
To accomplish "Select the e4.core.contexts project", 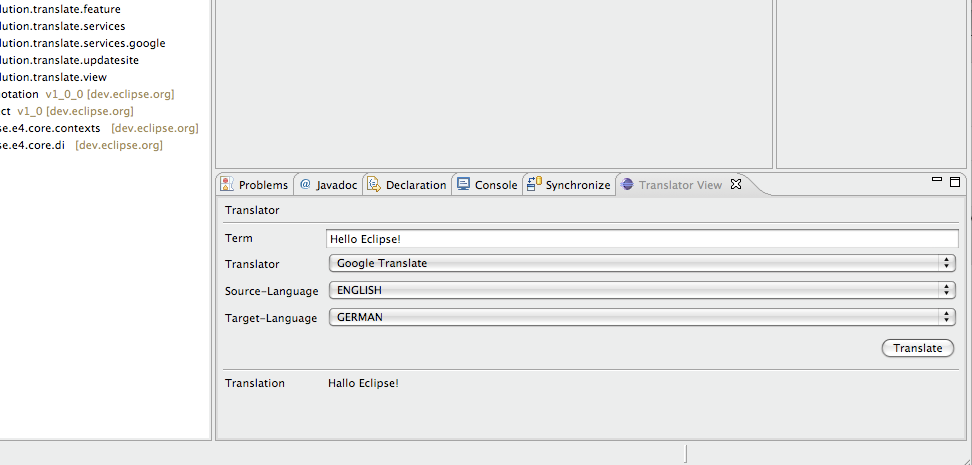I will tap(99, 128).
